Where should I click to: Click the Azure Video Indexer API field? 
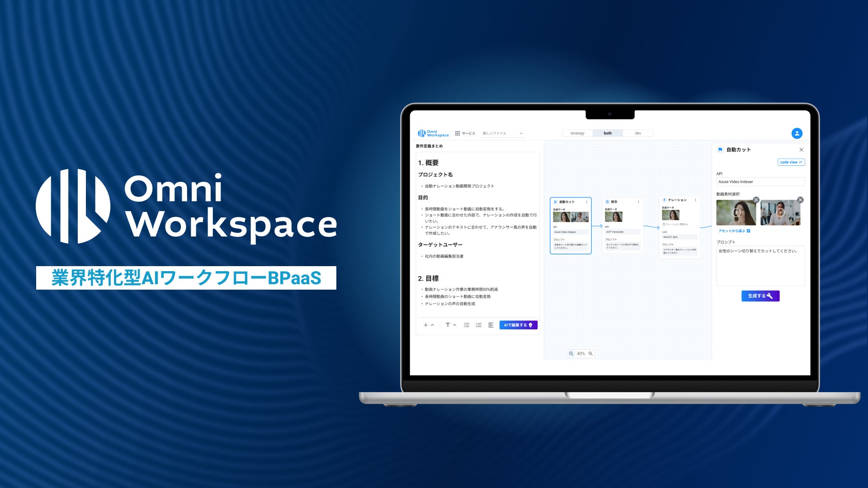760,182
